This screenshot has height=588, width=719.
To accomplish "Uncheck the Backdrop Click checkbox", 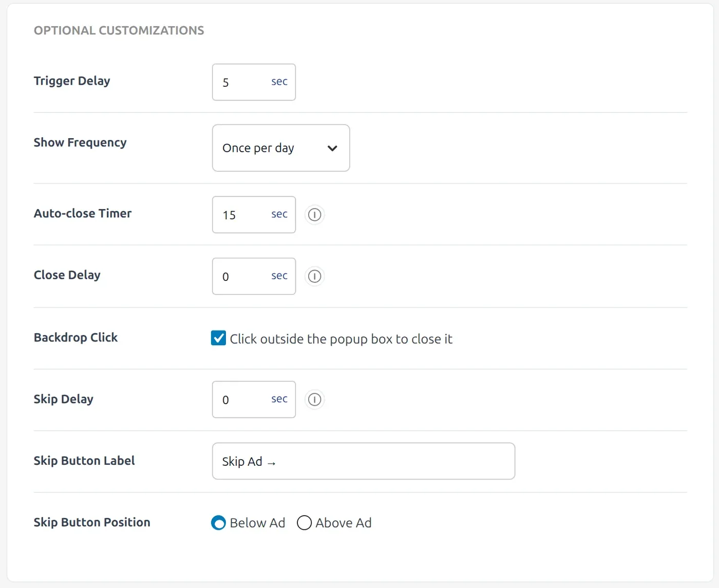I will click(218, 338).
